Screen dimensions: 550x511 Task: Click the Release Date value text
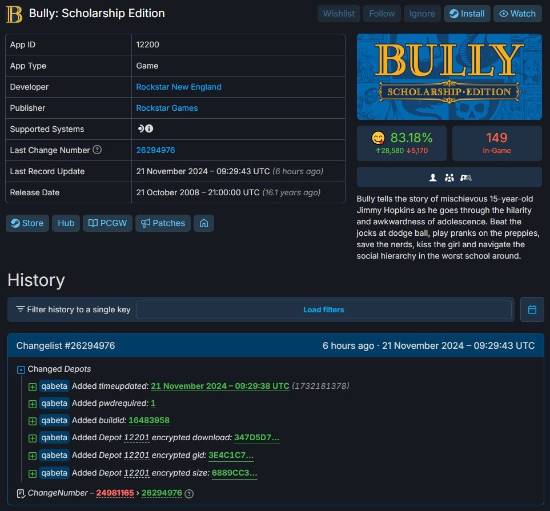(x=228, y=193)
